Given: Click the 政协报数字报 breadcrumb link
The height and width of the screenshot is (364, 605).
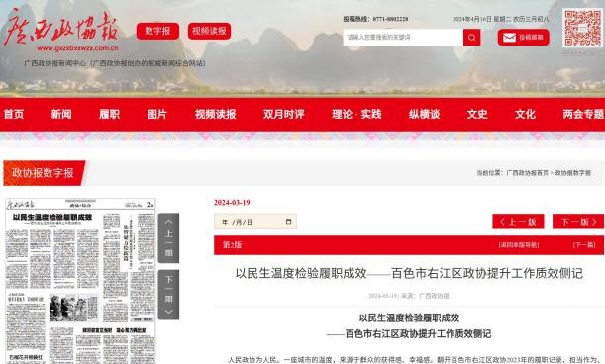Looking at the screenshot, I should click(x=573, y=173).
